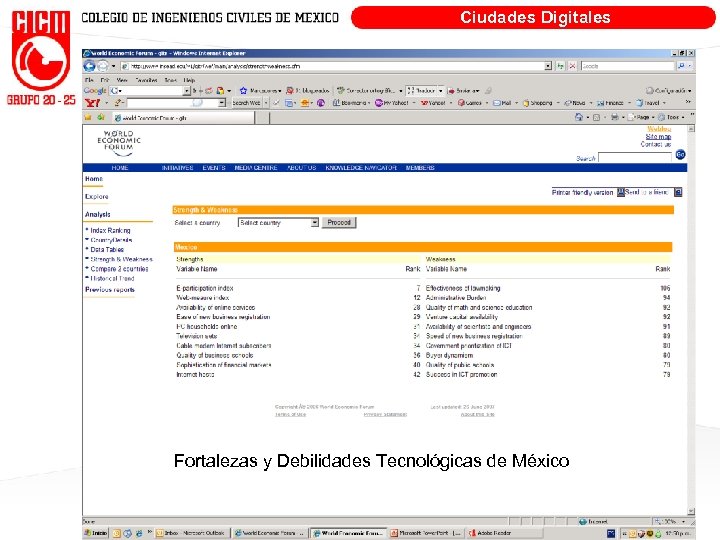Click the Yahoo Y! toolbar logo
The image size is (720, 540).
92,103
